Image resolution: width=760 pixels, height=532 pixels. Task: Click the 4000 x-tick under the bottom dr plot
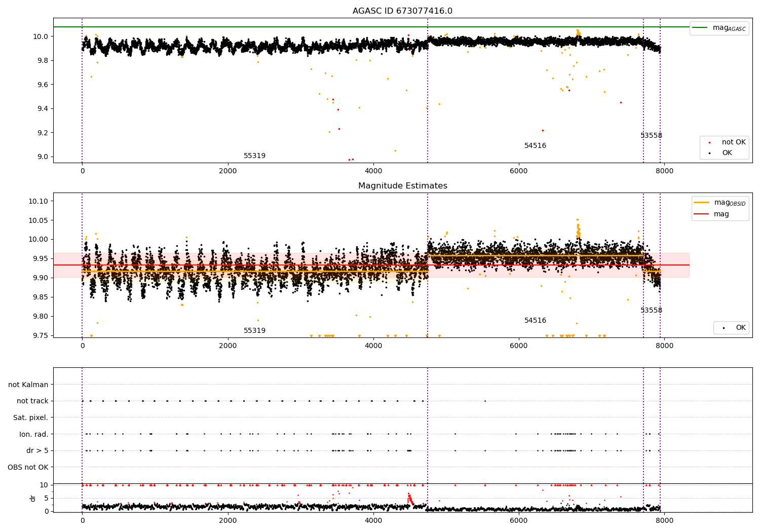pyautogui.click(x=373, y=521)
